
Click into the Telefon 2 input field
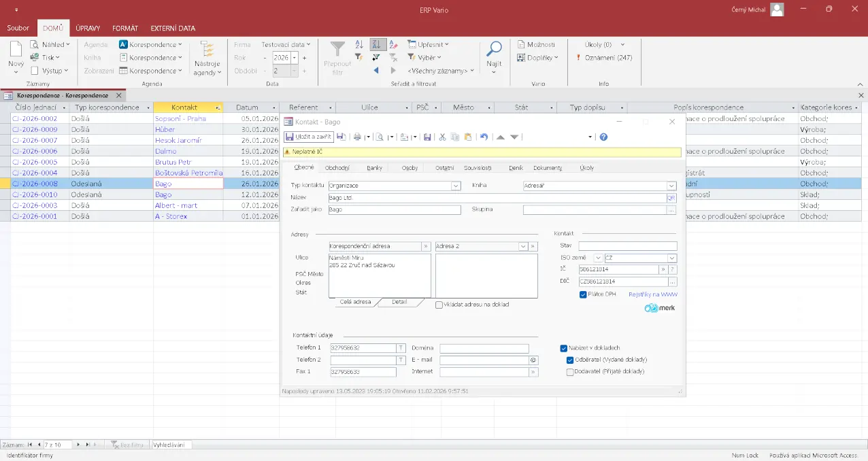[x=363, y=360]
